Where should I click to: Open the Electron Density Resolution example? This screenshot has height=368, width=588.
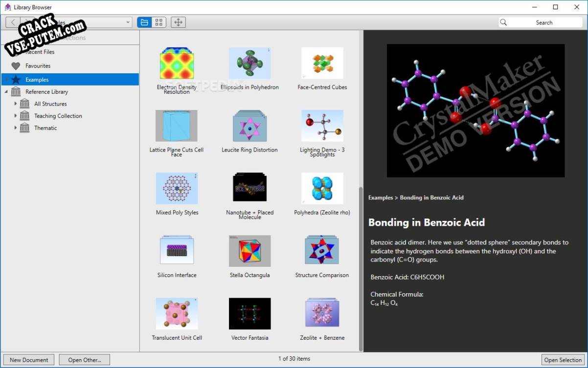coord(177,64)
